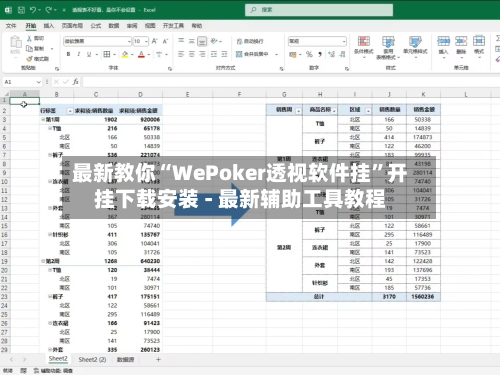The width and height of the screenshot is (500, 375).
Task: Click into the formula bar
Action: click(x=290, y=82)
